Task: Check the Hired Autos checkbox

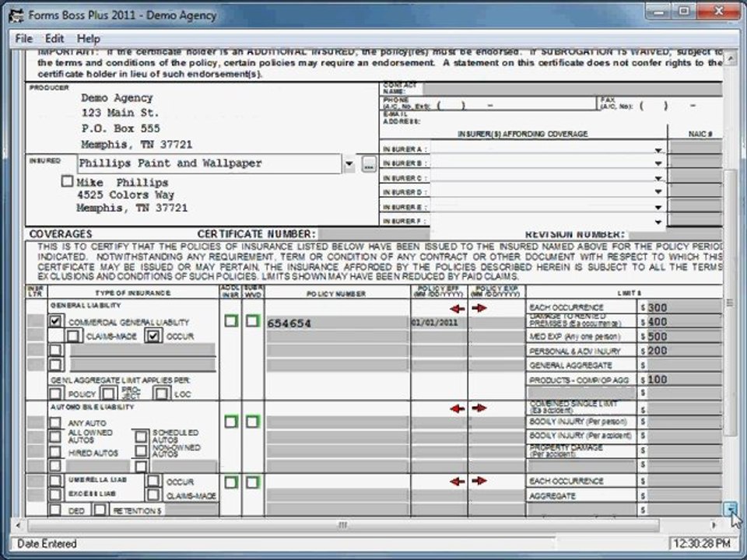Action: tap(55, 451)
